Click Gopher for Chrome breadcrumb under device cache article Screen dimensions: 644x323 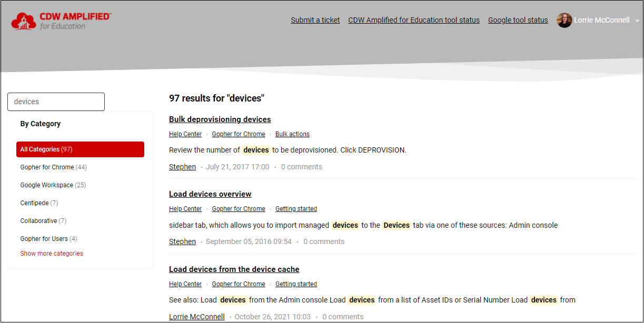239,284
